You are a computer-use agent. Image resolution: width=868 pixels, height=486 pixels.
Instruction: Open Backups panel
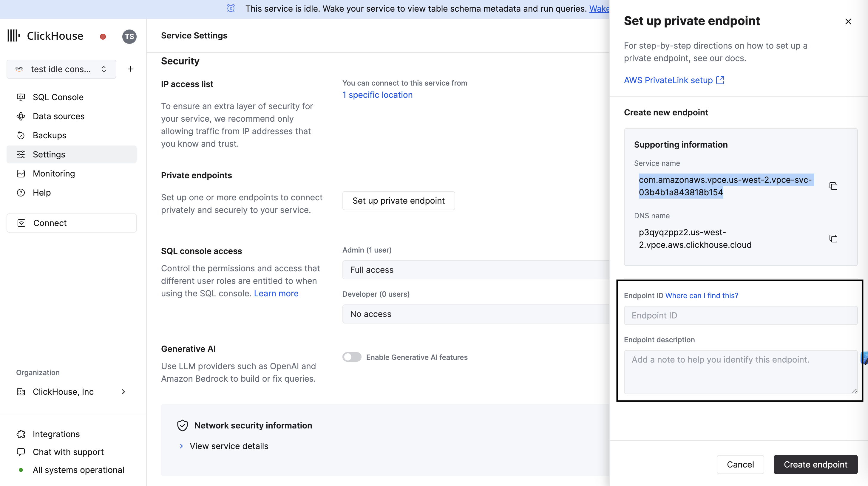tap(50, 135)
